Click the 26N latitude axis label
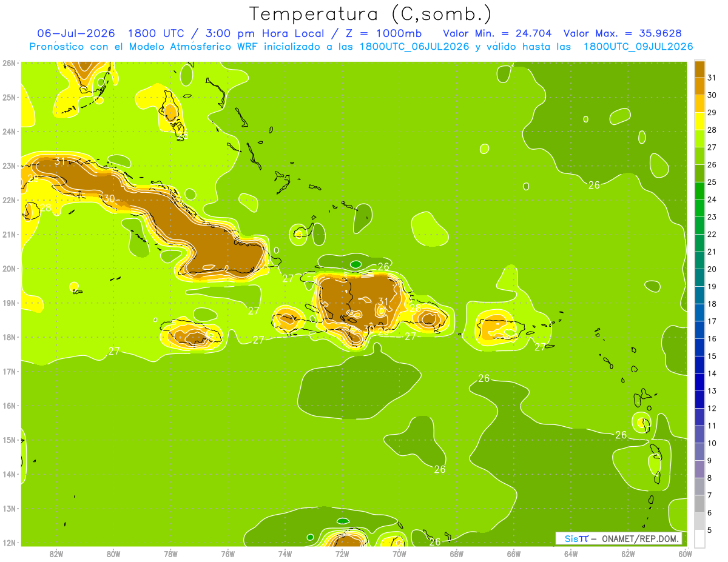This screenshot has height=562, width=728. [9, 63]
